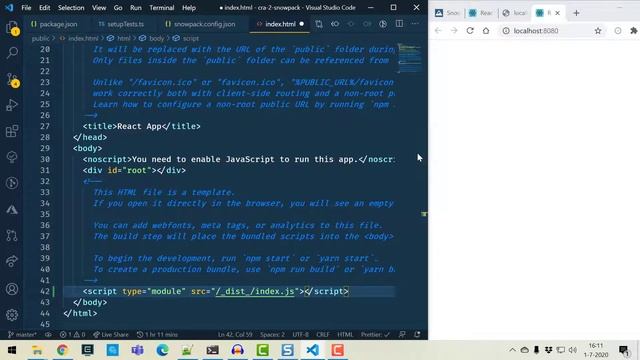
Task: Bookmark this page with star icon
Action: pyautogui.click(x=598, y=31)
